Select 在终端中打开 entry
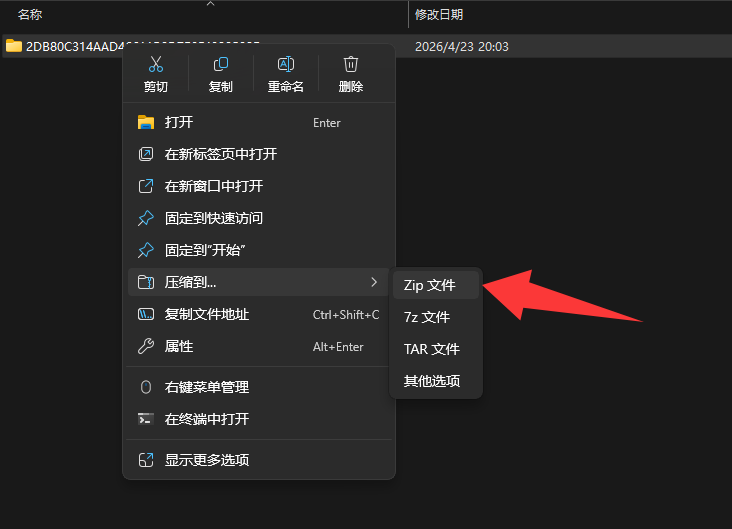The image size is (732, 529). (x=259, y=419)
